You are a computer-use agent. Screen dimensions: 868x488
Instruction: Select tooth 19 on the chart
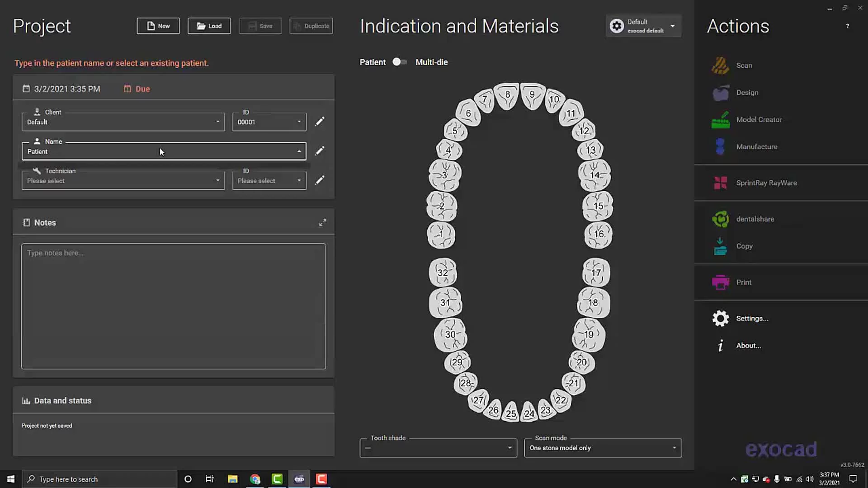tap(589, 334)
